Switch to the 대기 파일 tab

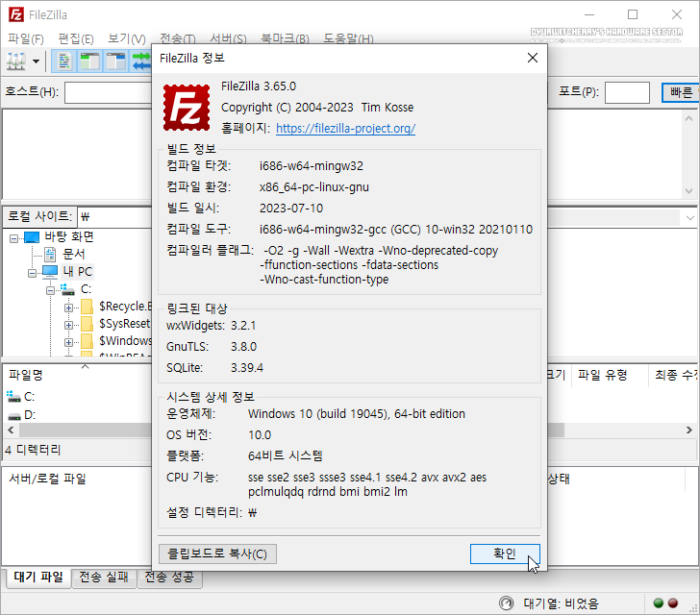pyautogui.click(x=38, y=578)
